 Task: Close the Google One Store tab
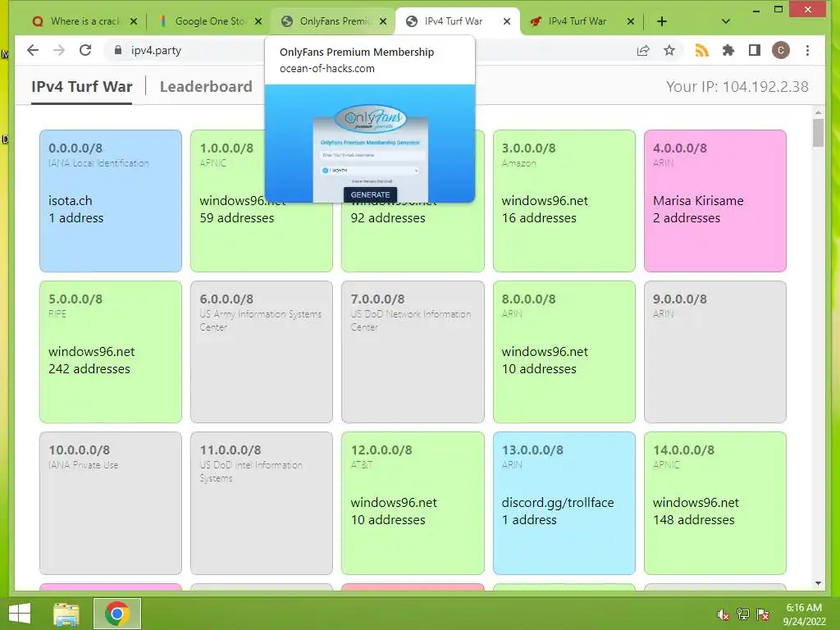[x=258, y=21]
